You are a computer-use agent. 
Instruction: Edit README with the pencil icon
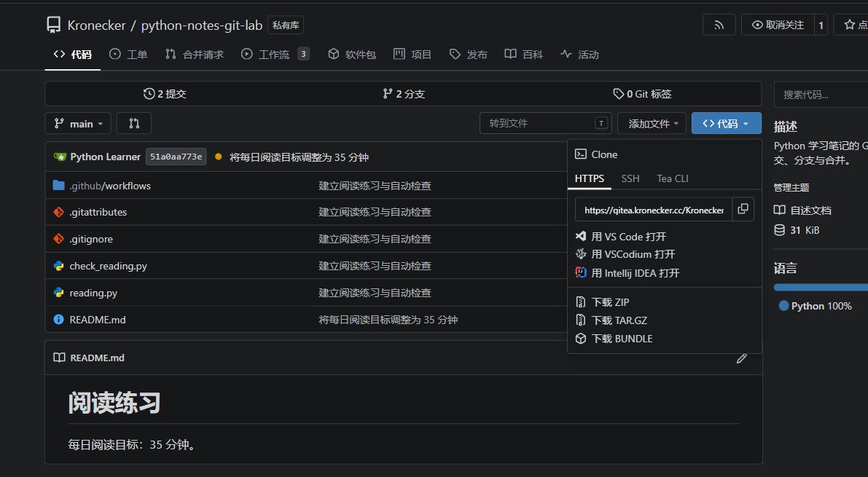742,358
